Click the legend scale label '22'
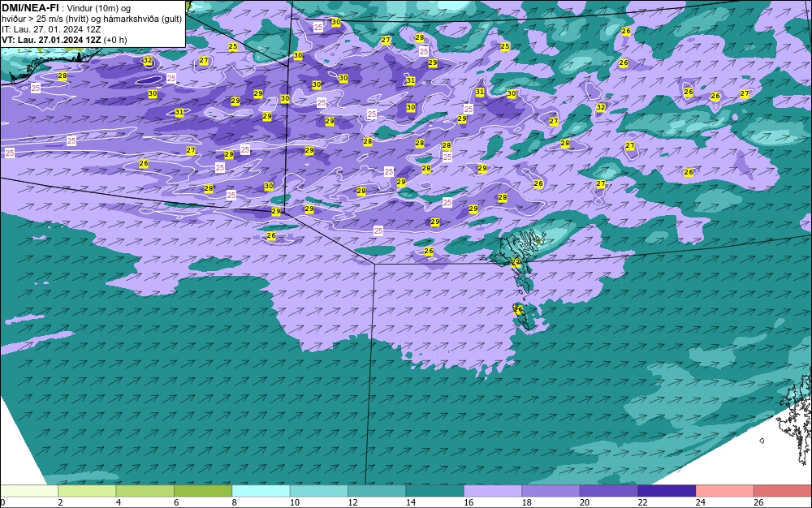Viewport: 812px width, 508px height. [642, 502]
